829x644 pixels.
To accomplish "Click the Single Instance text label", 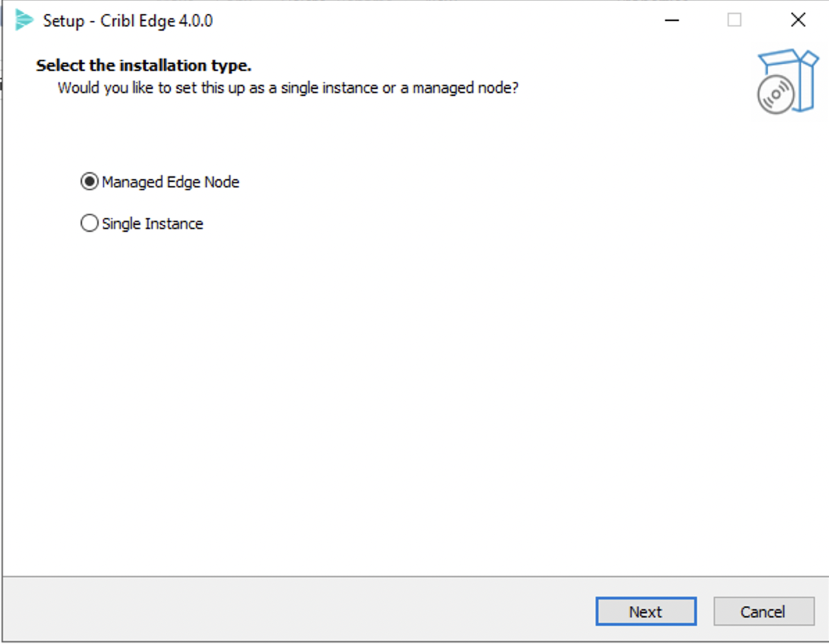I will click(151, 223).
